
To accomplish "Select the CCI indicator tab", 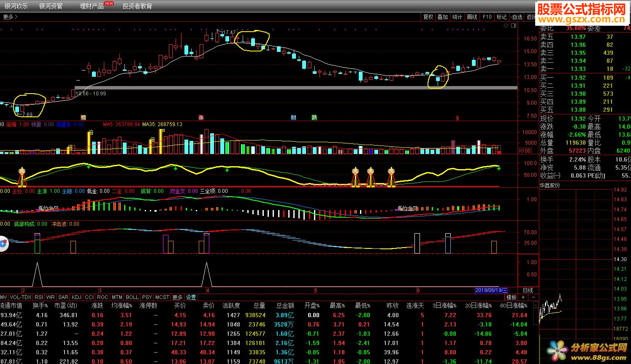I will point(89,297).
